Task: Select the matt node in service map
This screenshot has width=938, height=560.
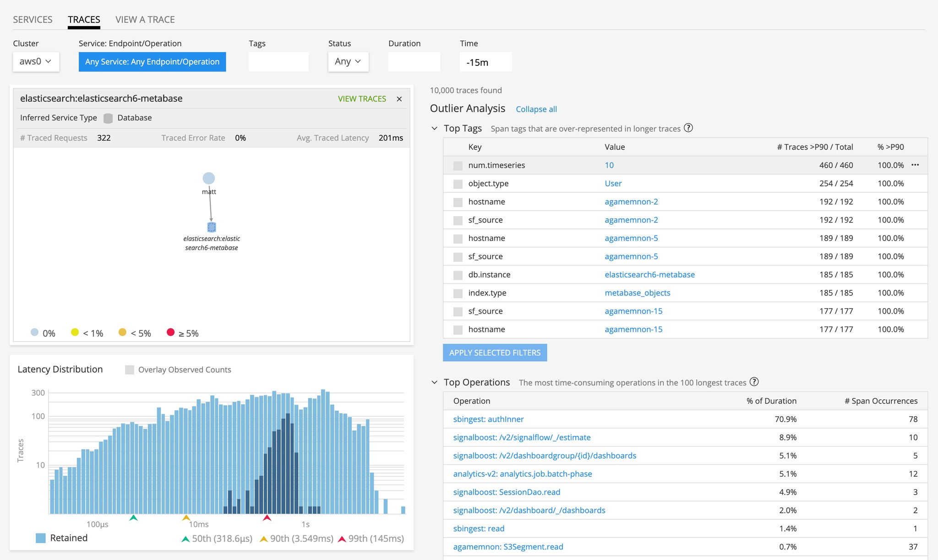Action: 209,178
